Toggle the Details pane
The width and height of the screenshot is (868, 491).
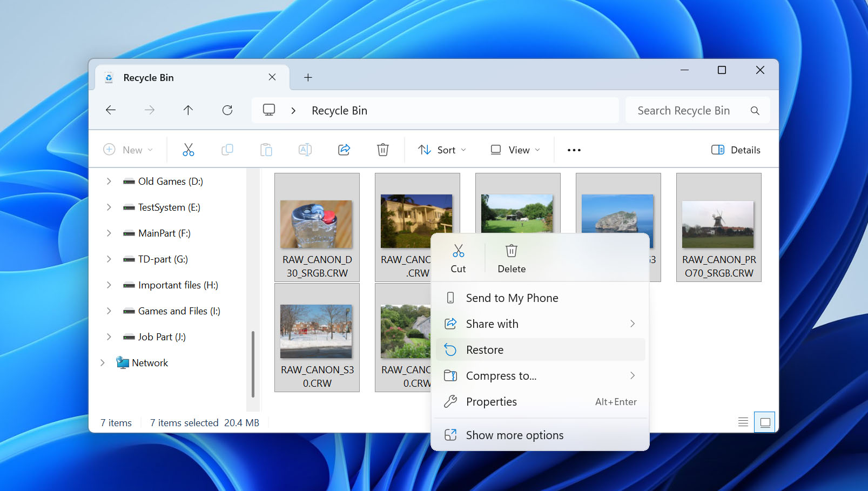click(x=736, y=150)
